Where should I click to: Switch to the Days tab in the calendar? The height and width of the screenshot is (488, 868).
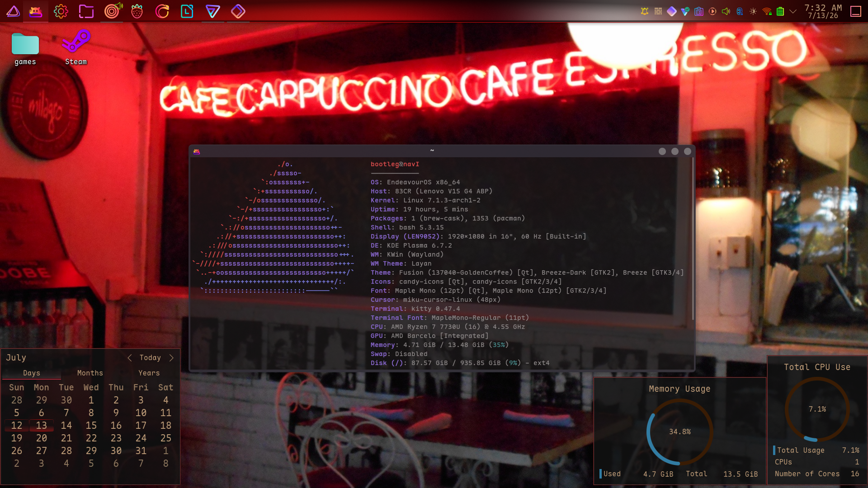click(x=32, y=373)
